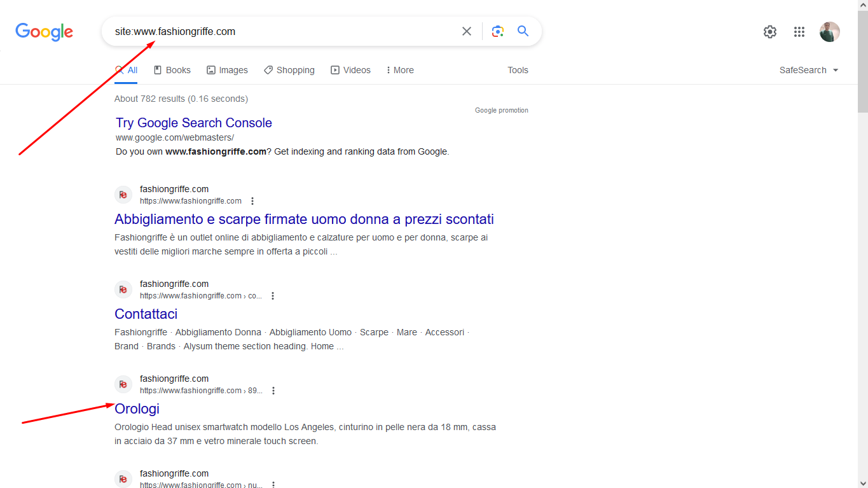Click the Google promotion label
868x488 pixels.
(x=502, y=110)
